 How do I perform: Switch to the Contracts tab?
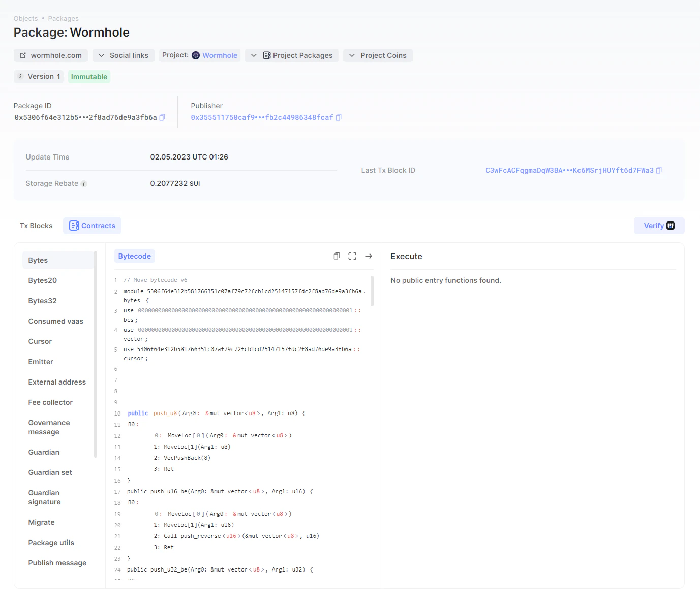(x=92, y=226)
